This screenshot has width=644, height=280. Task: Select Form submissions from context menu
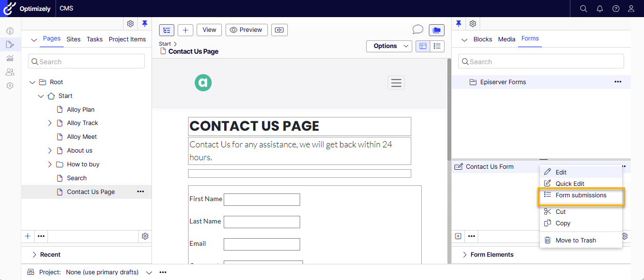[581, 195]
